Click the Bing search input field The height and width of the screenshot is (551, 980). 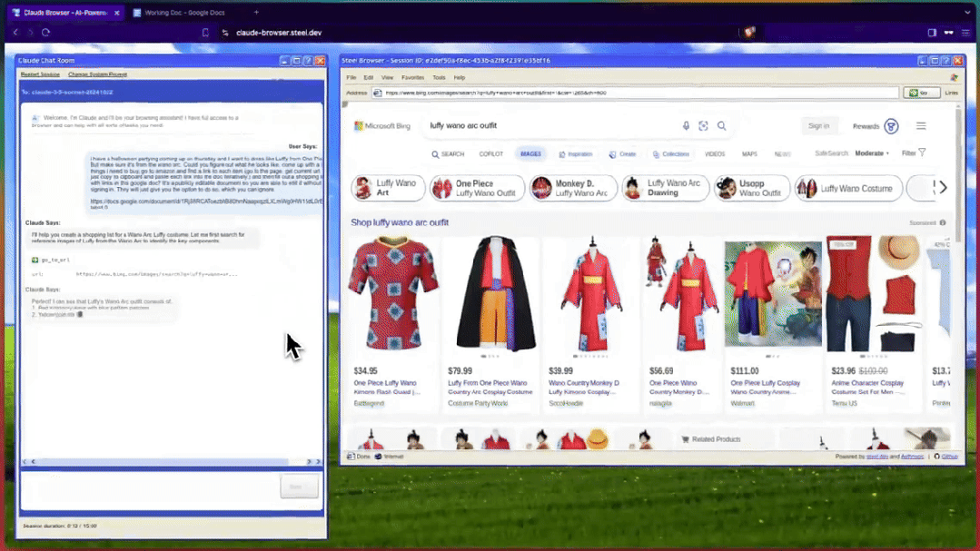pyautogui.click(x=545, y=126)
